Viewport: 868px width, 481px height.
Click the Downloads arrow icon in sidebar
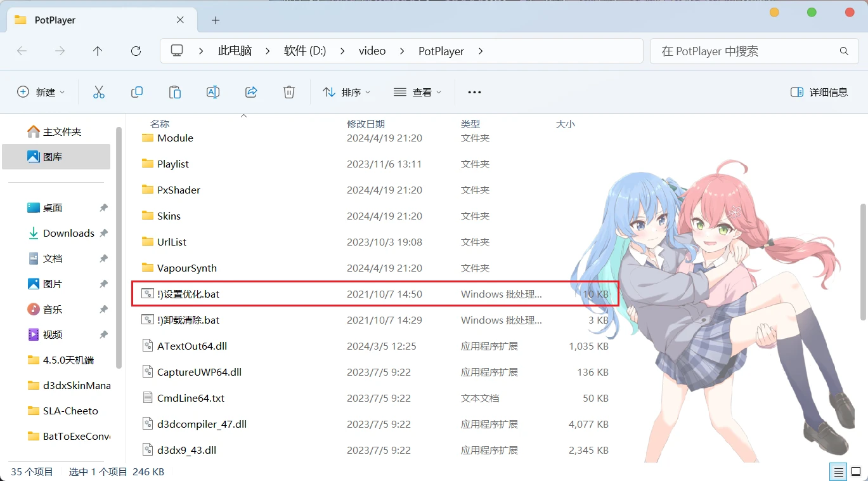[x=34, y=233]
